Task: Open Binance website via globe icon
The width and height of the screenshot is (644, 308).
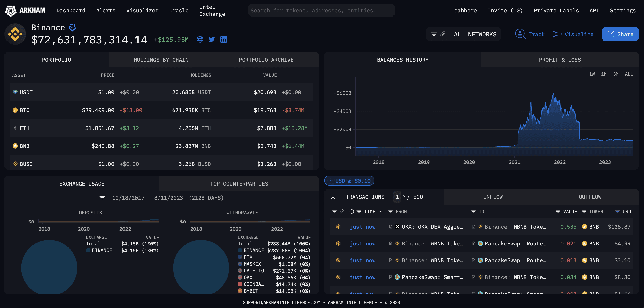Action: coord(200,39)
